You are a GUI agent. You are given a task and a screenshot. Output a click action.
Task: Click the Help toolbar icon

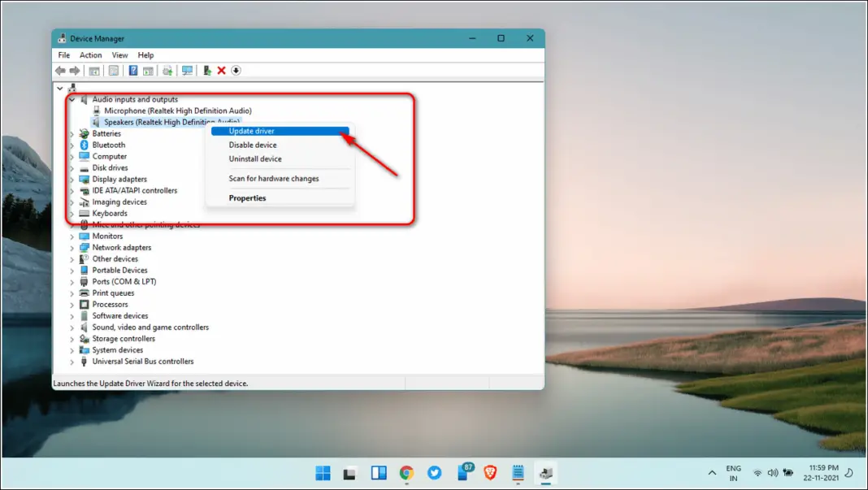[132, 70]
